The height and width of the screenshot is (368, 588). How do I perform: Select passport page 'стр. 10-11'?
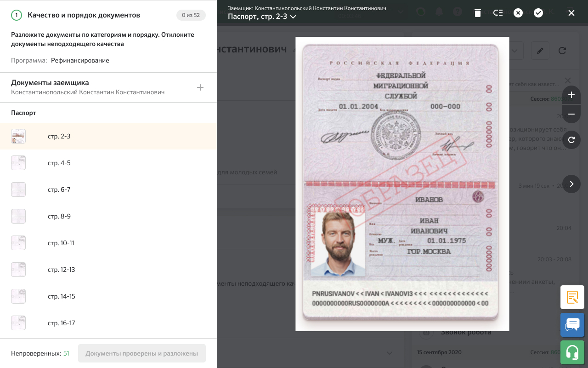(x=108, y=243)
